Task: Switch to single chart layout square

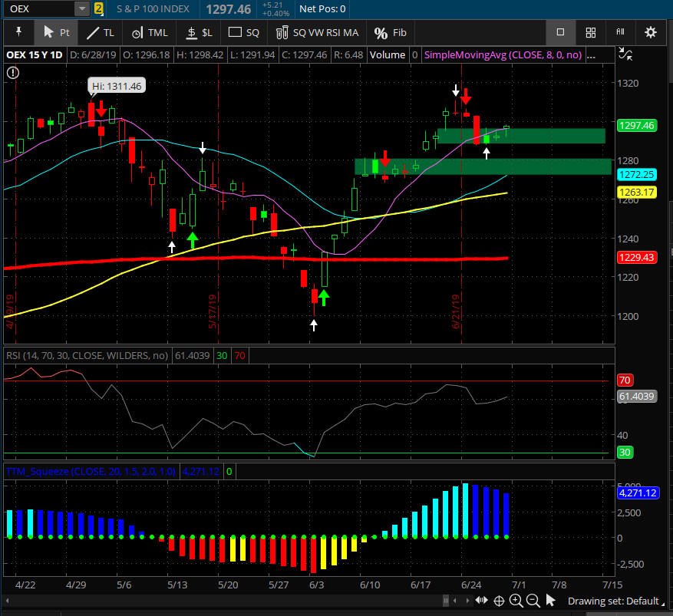Action: tap(560, 32)
